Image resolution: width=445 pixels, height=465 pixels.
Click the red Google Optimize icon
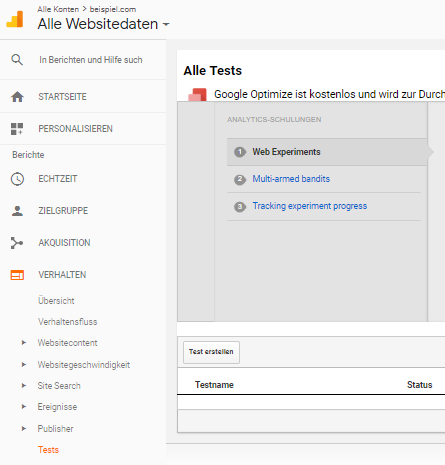(x=198, y=95)
